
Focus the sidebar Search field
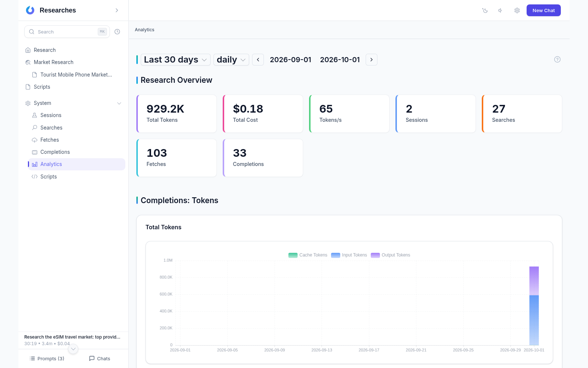click(67, 32)
